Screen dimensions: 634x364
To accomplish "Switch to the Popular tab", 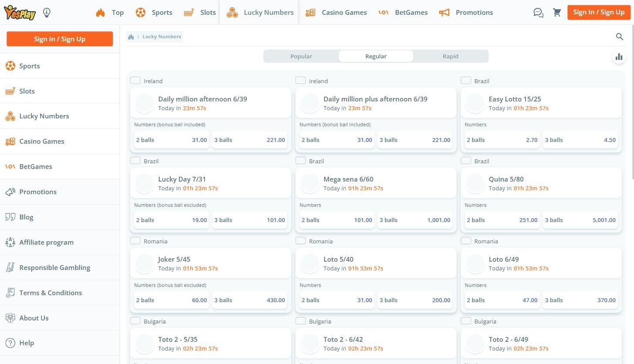I will tap(301, 56).
